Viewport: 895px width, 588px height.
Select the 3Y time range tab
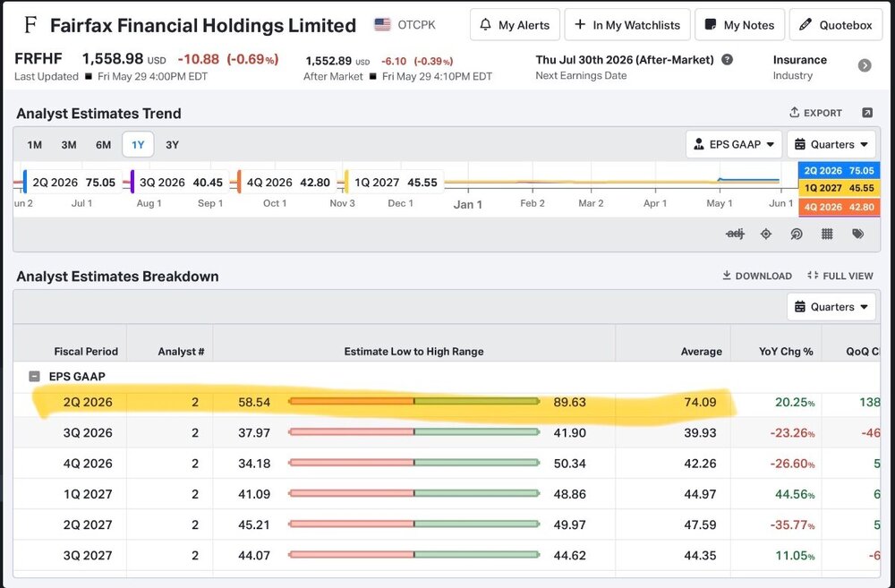point(172,144)
